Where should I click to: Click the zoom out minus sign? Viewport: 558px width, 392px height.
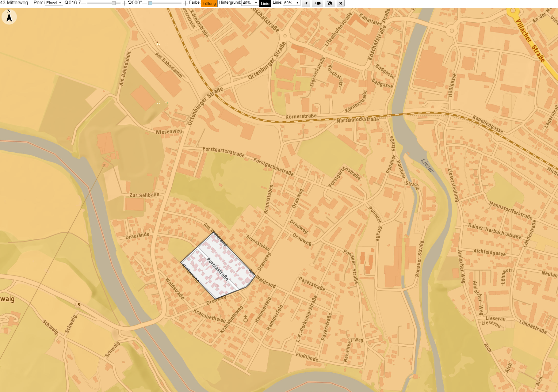coord(84,3)
